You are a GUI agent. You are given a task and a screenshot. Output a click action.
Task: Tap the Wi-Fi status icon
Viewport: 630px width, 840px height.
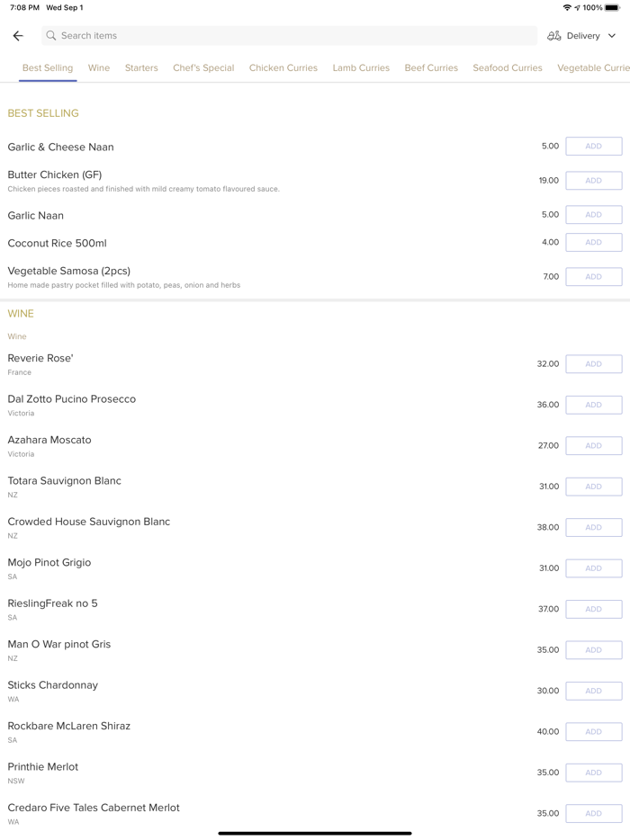tap(567, 7)
